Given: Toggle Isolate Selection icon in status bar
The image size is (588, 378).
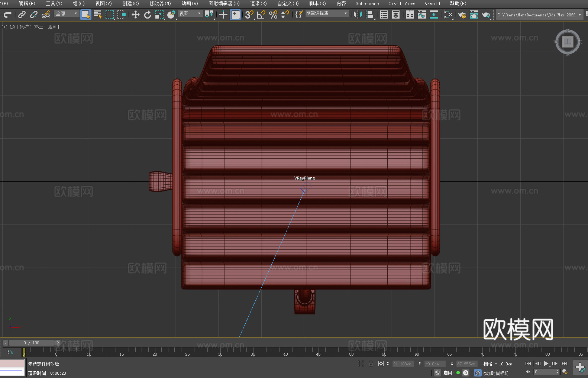Looking at the screenshot, I should click(x=361, y=364).
